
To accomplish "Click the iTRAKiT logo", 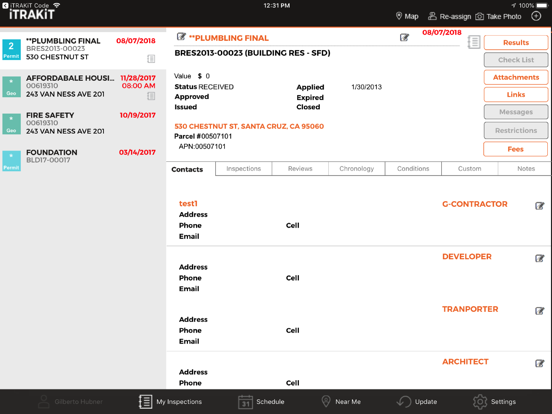I will pos(32,14).
